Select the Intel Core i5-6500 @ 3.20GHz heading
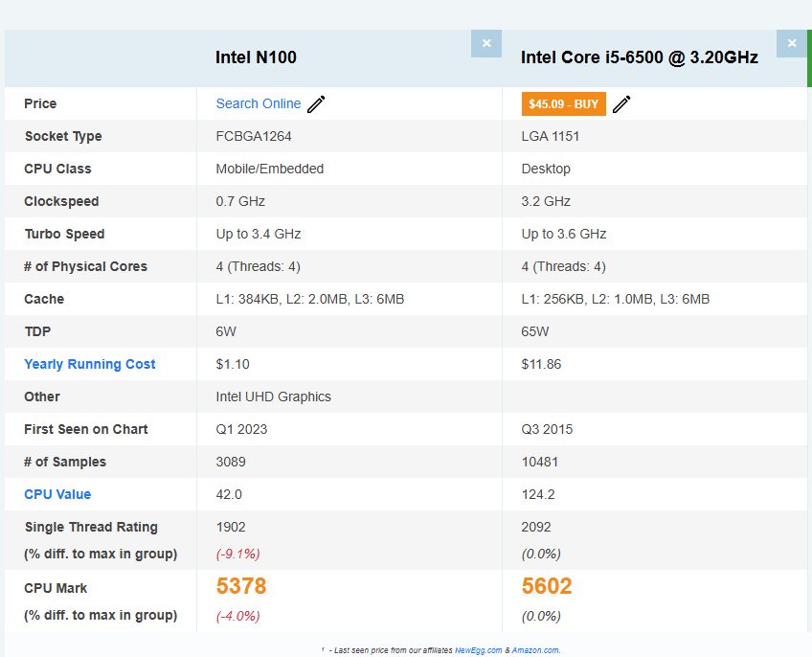 (639, 57)
